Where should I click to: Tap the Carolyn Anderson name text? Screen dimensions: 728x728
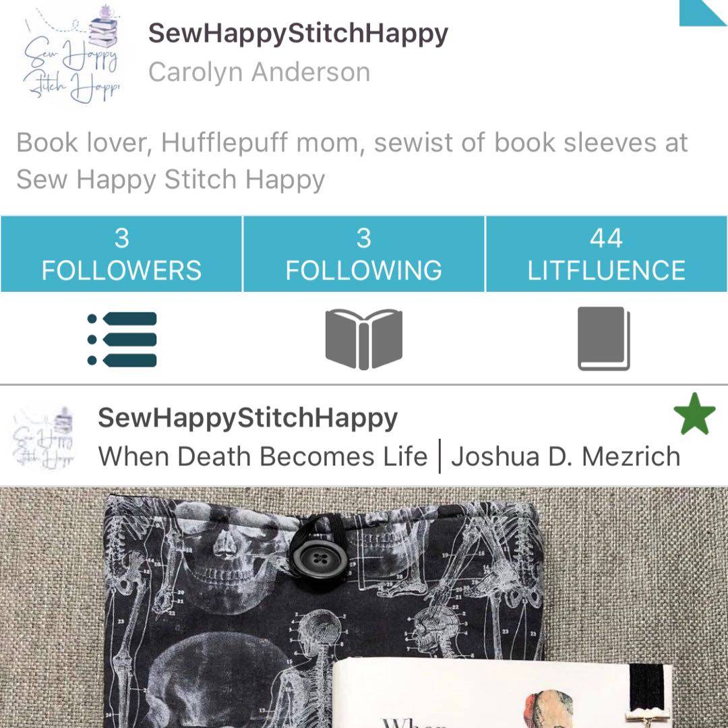click(x=259, y=72)
